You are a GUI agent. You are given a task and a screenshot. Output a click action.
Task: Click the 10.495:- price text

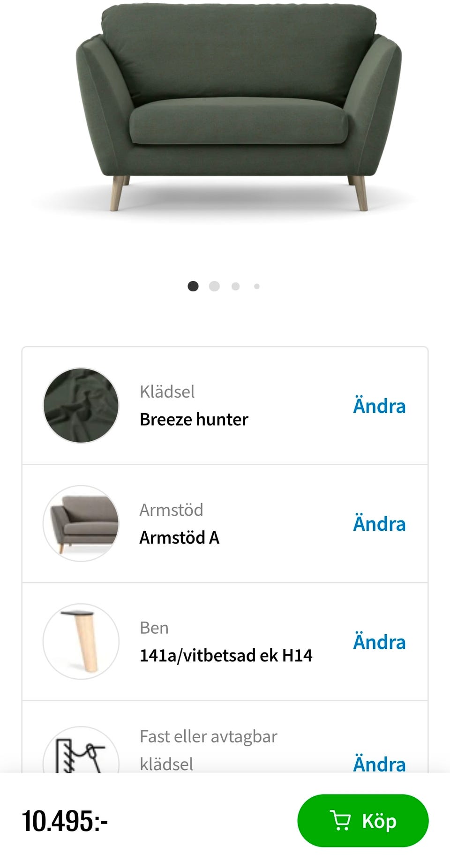[x=65, y=821]
